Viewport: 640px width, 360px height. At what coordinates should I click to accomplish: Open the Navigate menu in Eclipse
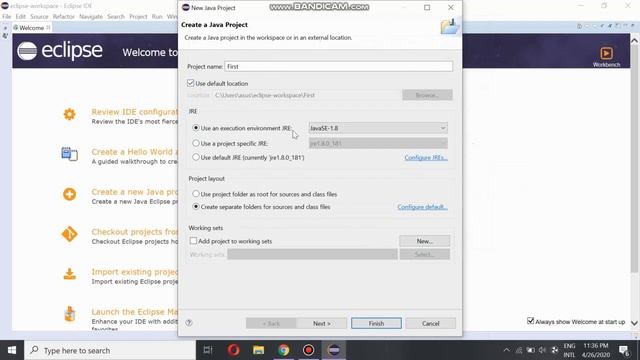pyautogui.click(x=91, y=17)
